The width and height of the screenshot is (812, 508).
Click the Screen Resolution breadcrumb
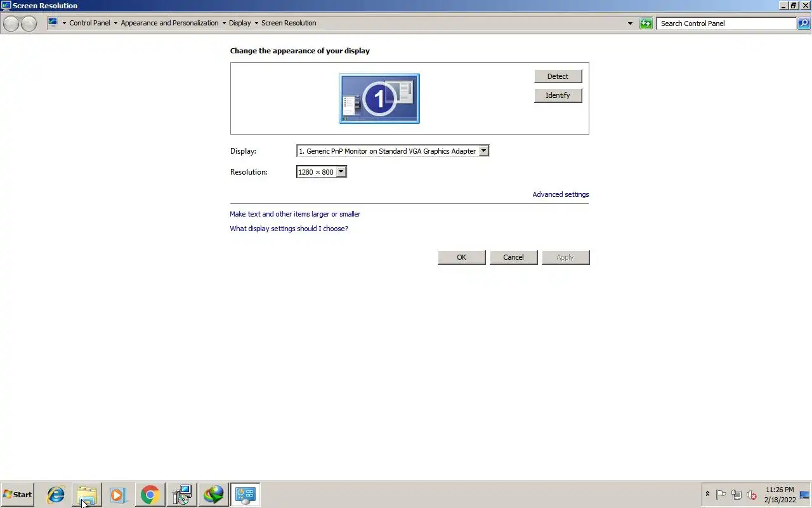click(289, 23)
